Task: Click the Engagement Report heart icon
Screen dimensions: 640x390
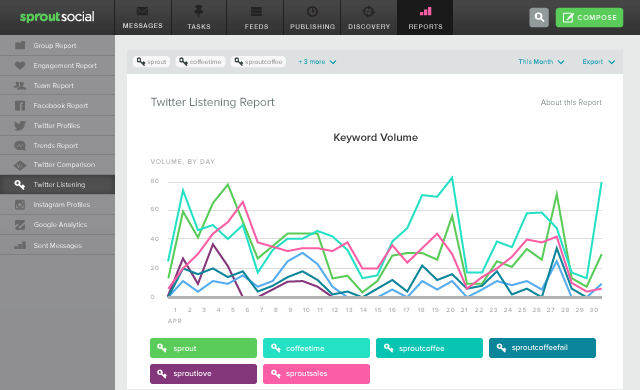Action: [x=20, y=65]
